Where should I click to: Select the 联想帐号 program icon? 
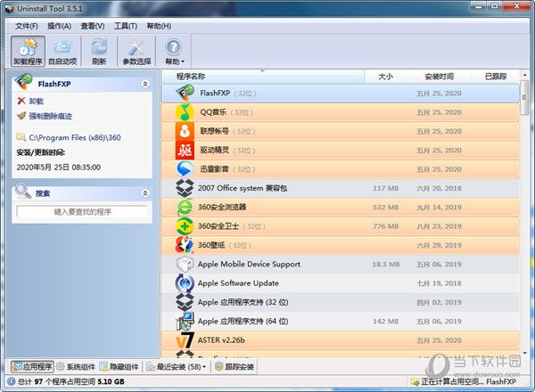185,131
